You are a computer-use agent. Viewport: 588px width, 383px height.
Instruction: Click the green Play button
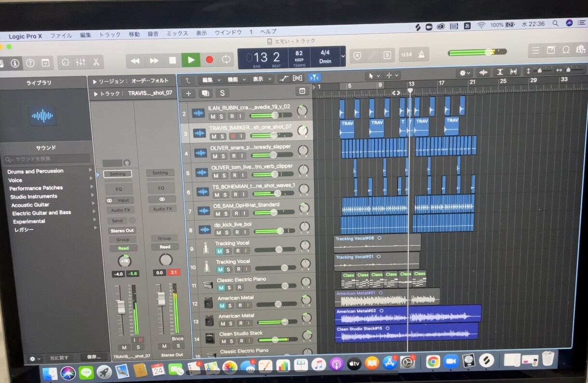tap(191, 60)
